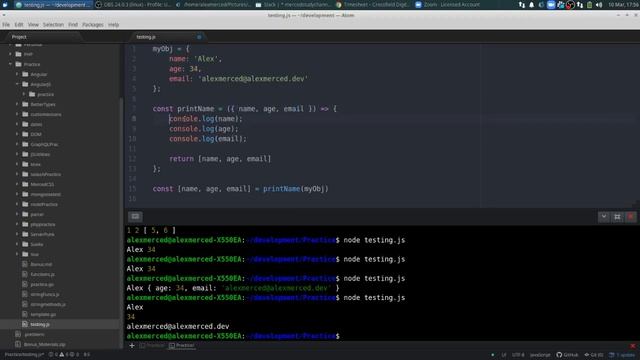Image resolution: width=640 pixels, height=360 pixels.
Task: Select the AngularJS folder icon
Action: tap(25, 84)
